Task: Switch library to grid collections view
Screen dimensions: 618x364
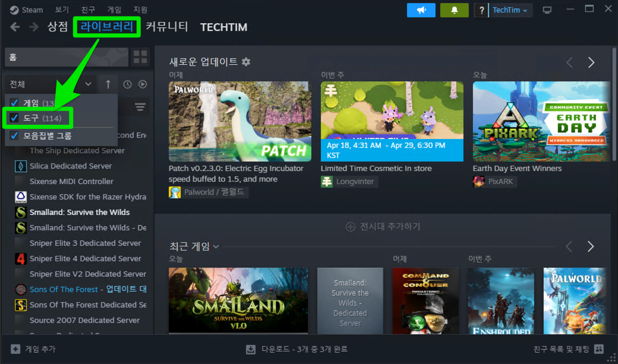Action: click(x=140, y=57)
